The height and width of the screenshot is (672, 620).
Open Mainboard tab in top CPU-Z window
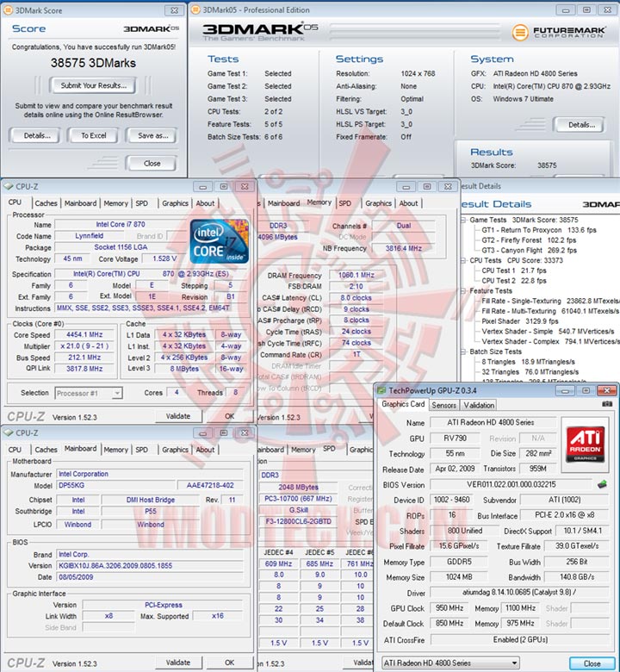(80, 203)
